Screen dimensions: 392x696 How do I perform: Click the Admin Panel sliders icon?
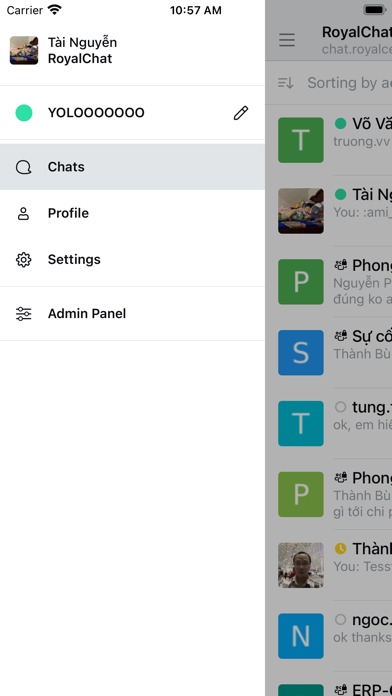24,314
